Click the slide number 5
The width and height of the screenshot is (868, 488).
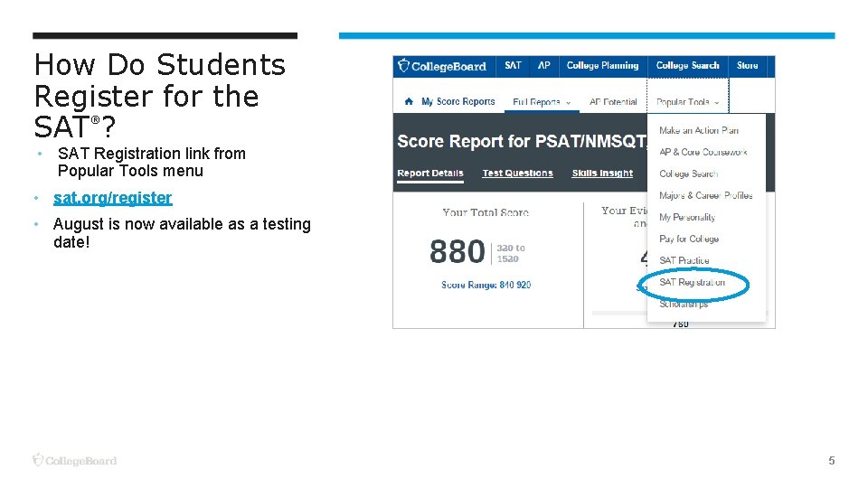click(832, 460)
